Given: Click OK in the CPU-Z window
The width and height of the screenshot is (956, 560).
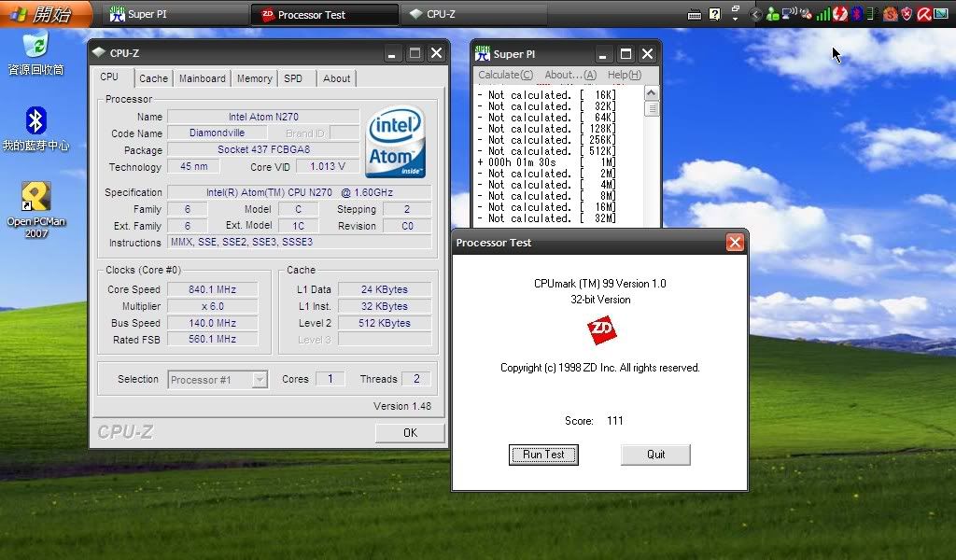Looking at the screenshot, I should 410,433.
